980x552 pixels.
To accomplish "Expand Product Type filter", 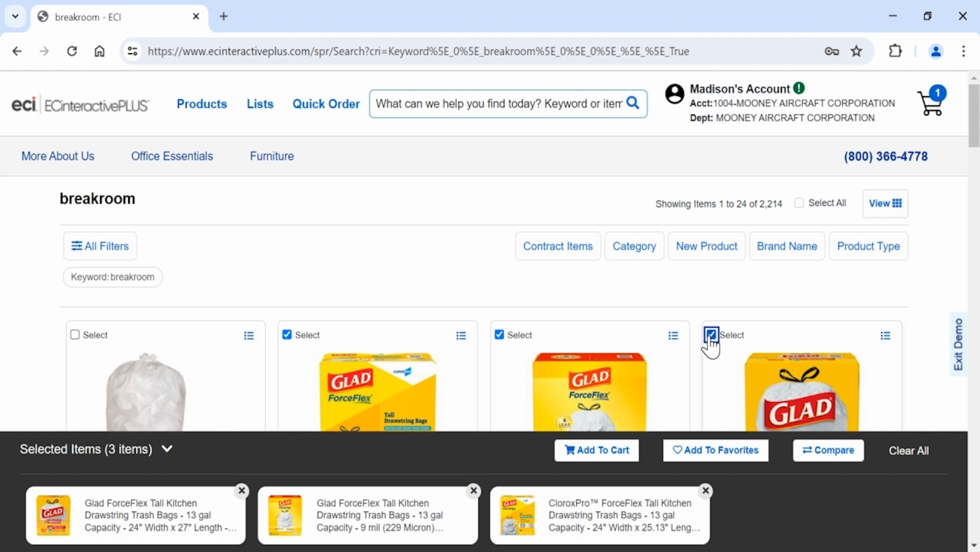I will 868,246.
